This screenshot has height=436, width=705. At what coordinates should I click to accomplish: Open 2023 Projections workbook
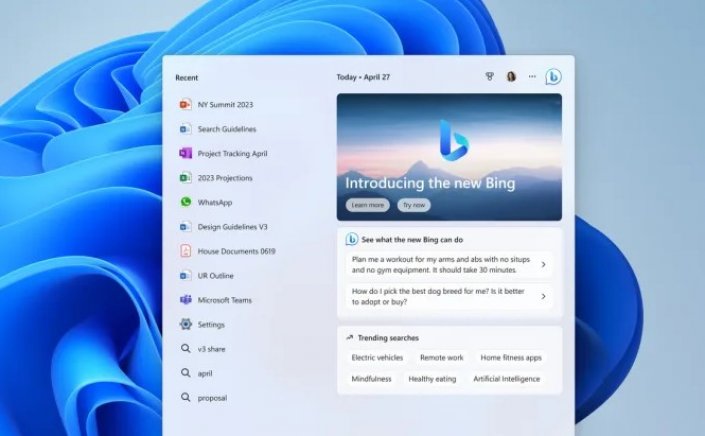[x=225, y=178]
